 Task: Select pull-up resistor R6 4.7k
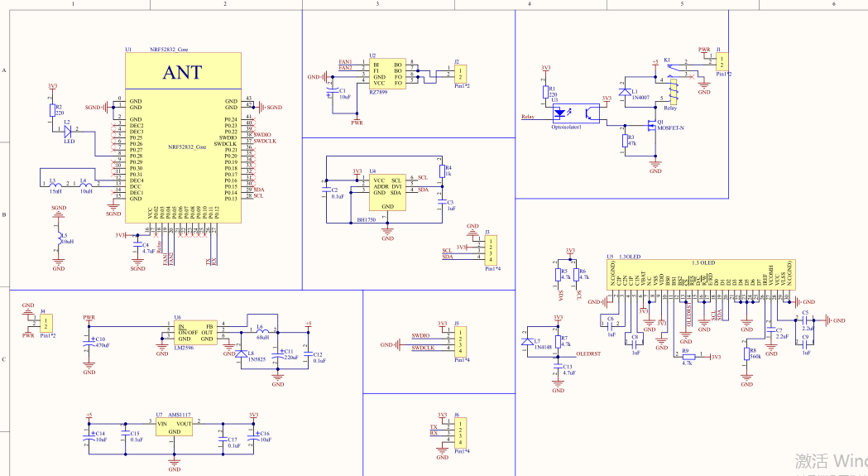(x=576, y=276)
